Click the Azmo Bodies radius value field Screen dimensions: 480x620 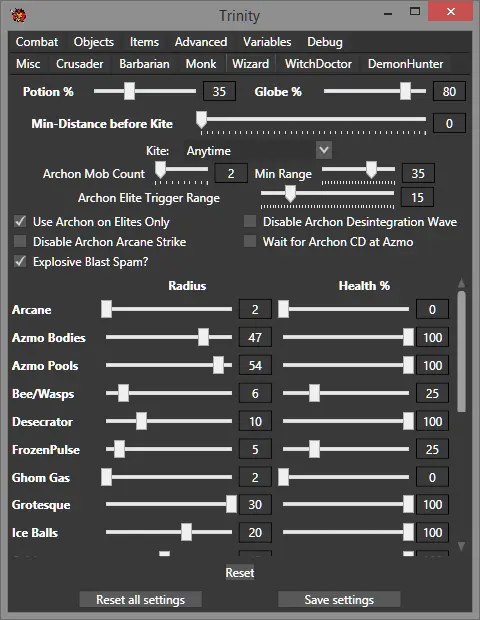click(255, 337)
